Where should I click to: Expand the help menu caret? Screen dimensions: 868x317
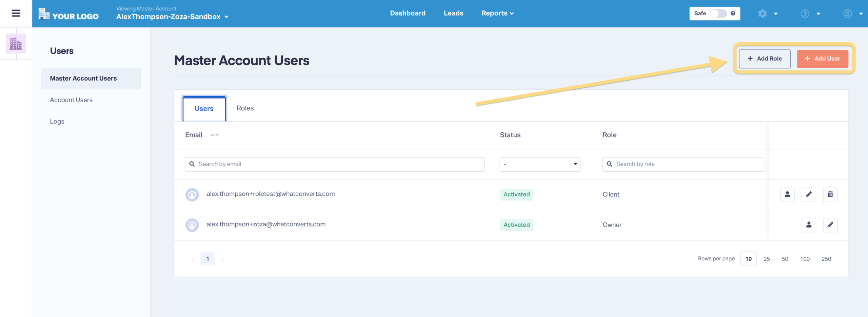point(818,14)
